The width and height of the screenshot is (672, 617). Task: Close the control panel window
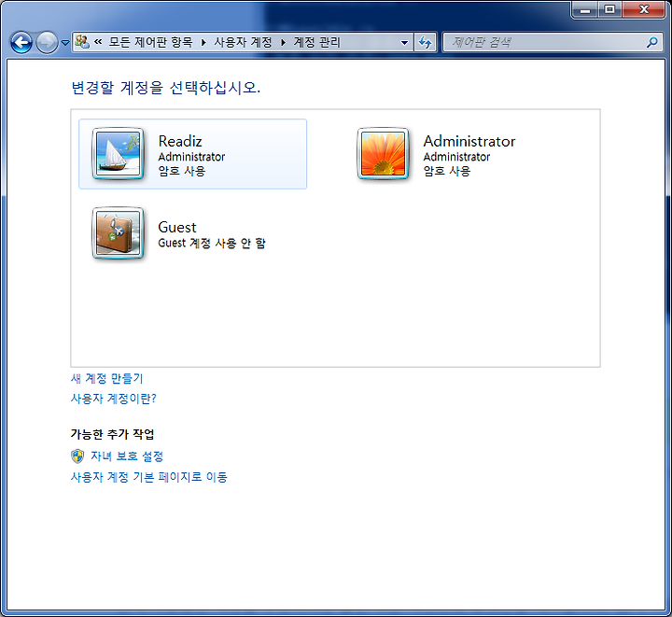[643, 9]
